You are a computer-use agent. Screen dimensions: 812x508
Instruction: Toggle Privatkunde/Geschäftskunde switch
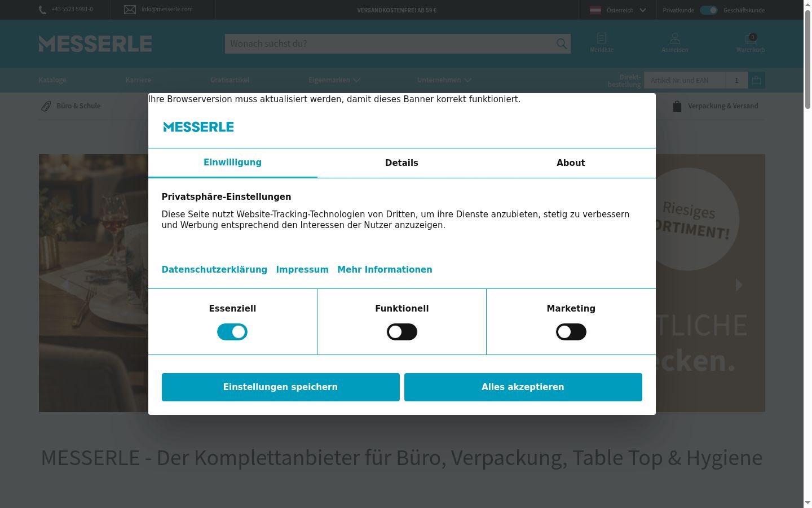tap(709, 10)
